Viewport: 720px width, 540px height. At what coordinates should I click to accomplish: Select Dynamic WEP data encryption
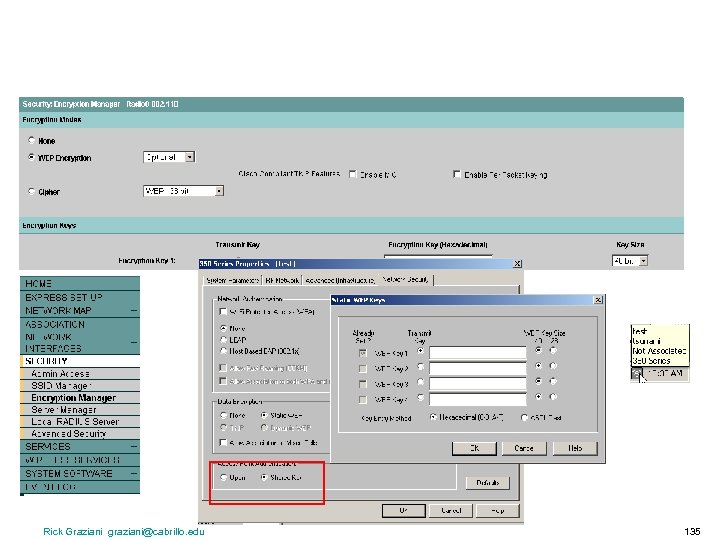(x=264, y=428)
